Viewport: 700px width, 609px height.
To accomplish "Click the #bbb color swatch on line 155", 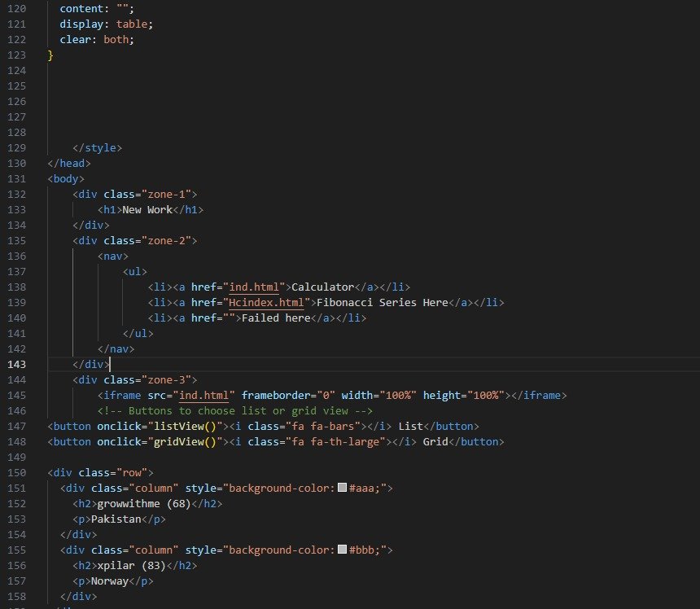I will (x=343, y=550).
